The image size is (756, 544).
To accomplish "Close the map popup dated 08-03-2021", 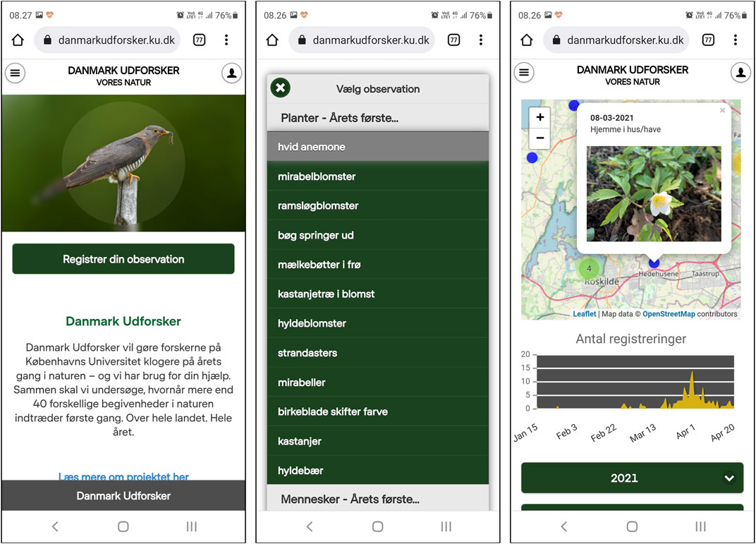I will pyautogui.click(x=722, y=111).
